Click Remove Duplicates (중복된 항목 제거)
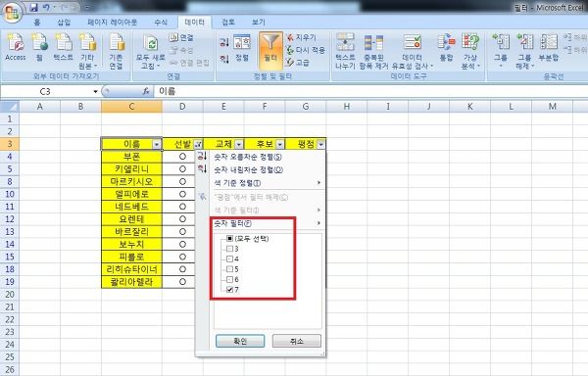The height and width of the screenshot is (376, 588). point(374,51)
